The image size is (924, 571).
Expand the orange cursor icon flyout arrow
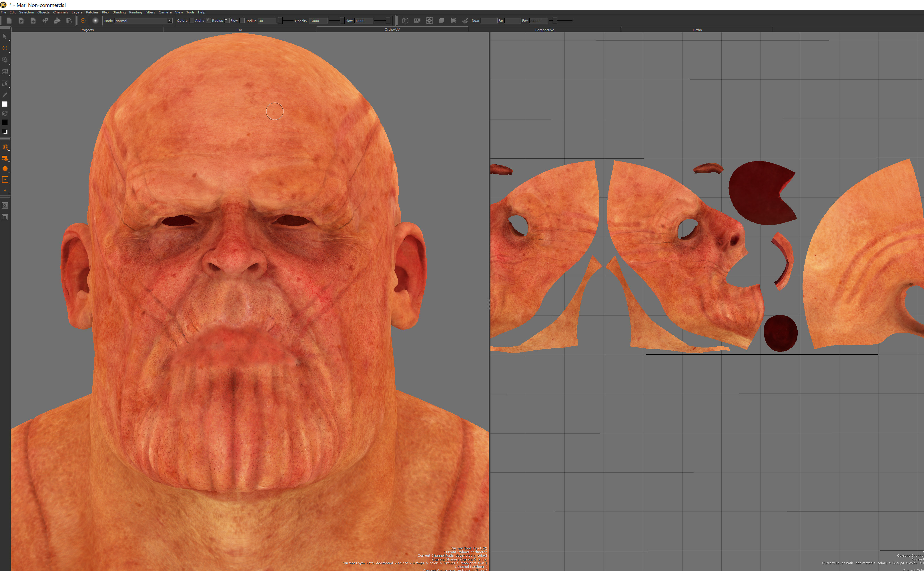(9, 151)
